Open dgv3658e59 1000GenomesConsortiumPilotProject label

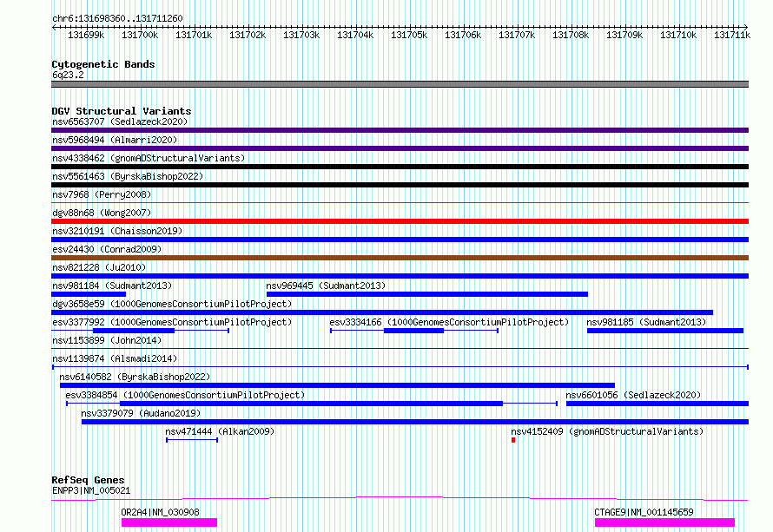[x=172, y=304]
